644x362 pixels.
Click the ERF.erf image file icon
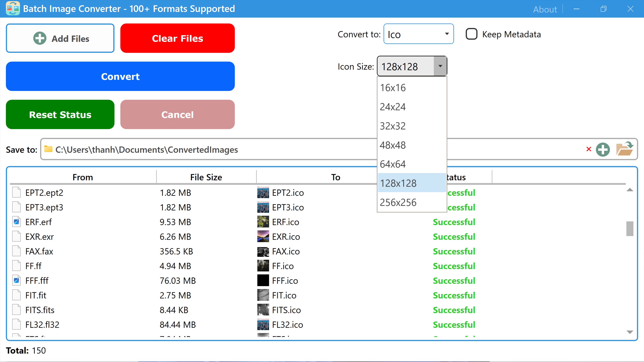16,222
